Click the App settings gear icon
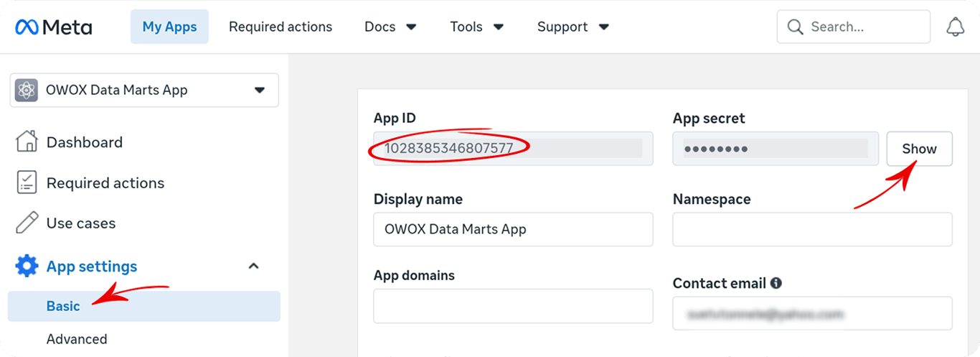Viewport: 980px width, 357px height. (x=27, y=266)
